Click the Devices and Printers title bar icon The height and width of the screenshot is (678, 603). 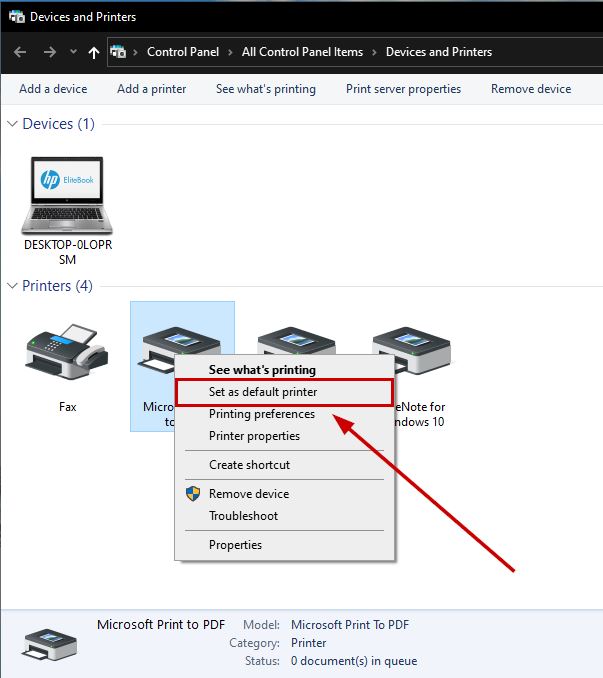[17, 17]
